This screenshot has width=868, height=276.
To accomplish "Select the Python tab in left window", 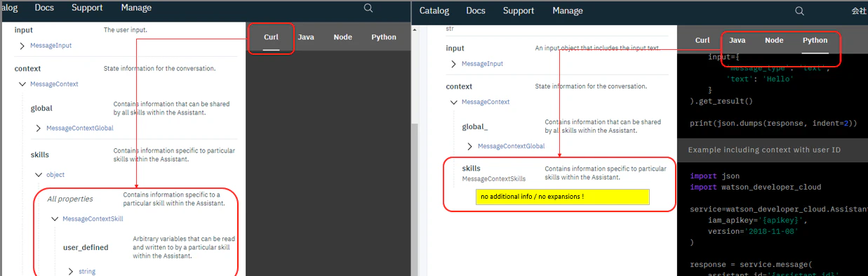I will point(384,37).
